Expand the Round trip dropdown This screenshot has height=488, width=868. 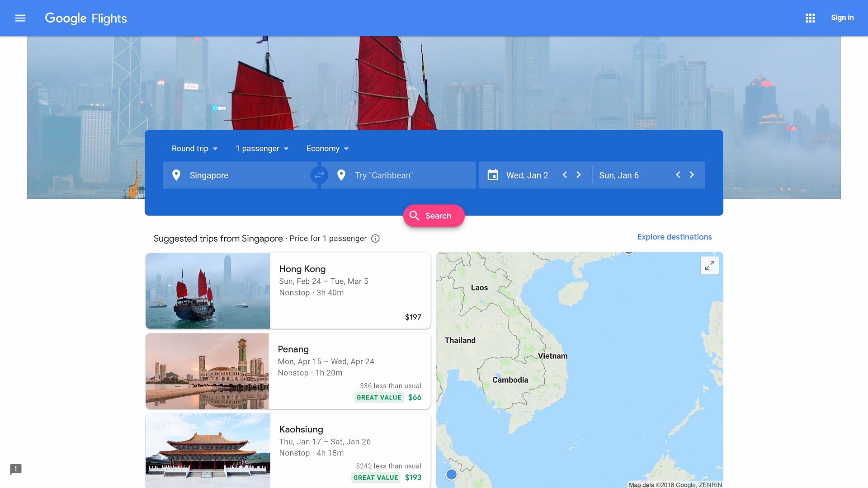click(x=194, y=148)
